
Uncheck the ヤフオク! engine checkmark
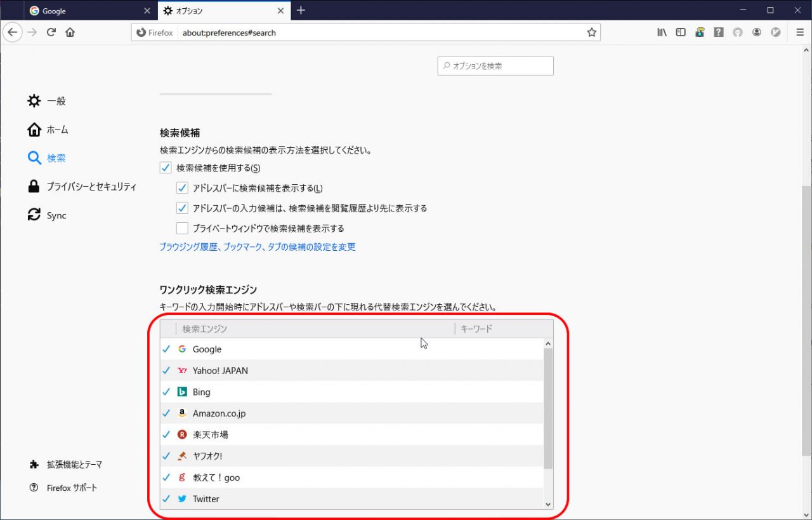pyautogui.click(x=167, y=456)
